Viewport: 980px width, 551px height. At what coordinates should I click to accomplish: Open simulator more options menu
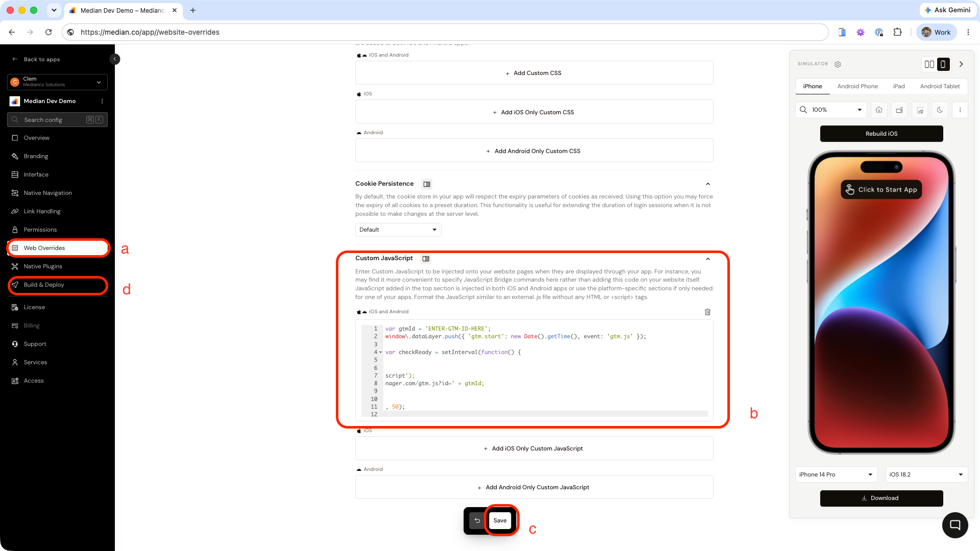pyautogui.click(x=960, y=110)
